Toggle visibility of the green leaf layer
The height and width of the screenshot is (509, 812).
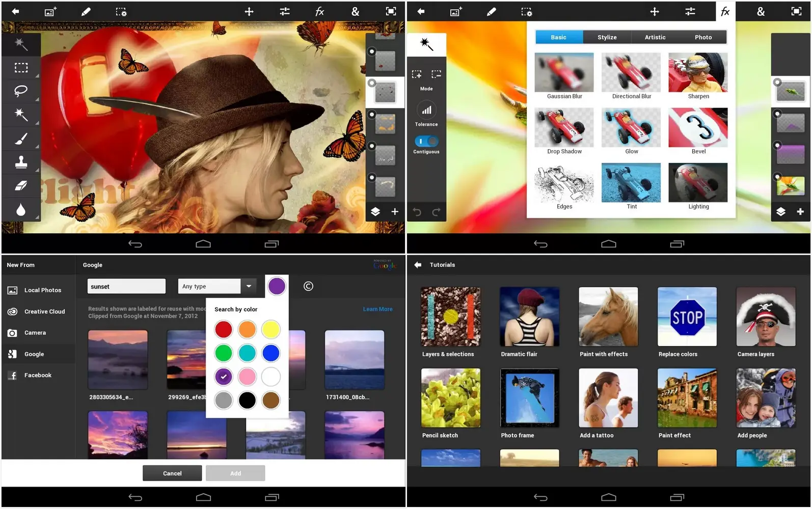[x=777, y=82]
